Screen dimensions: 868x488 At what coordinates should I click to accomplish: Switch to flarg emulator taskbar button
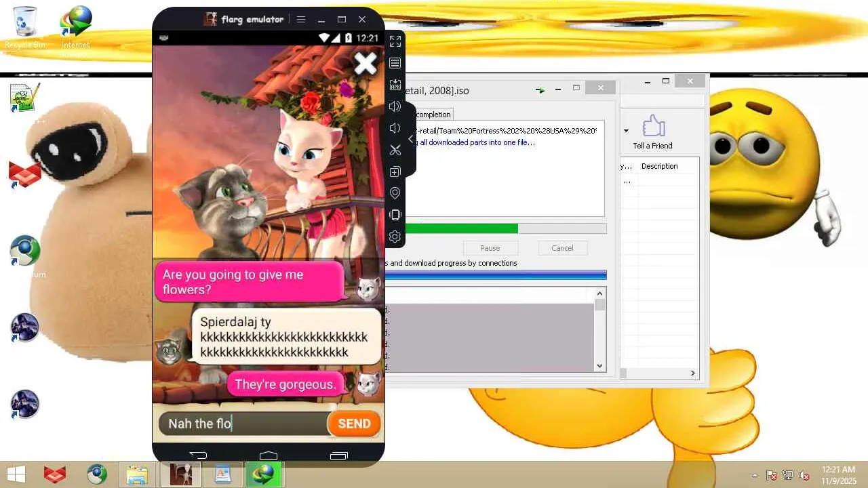point(180,474)
